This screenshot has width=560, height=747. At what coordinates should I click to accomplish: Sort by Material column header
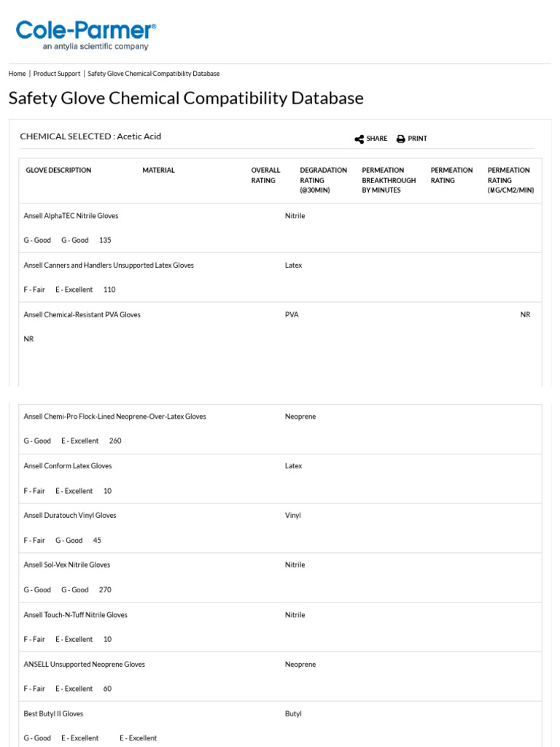[158, 171]
